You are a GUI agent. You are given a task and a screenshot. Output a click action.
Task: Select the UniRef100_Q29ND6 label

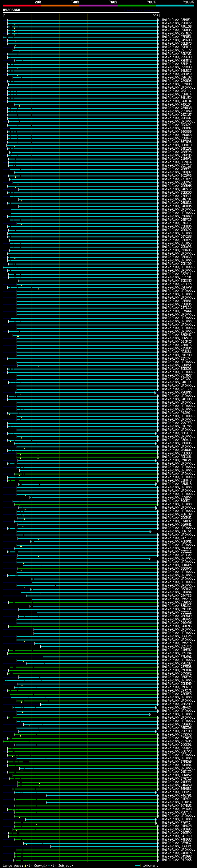pyautogui.click(x=177, y=81)
